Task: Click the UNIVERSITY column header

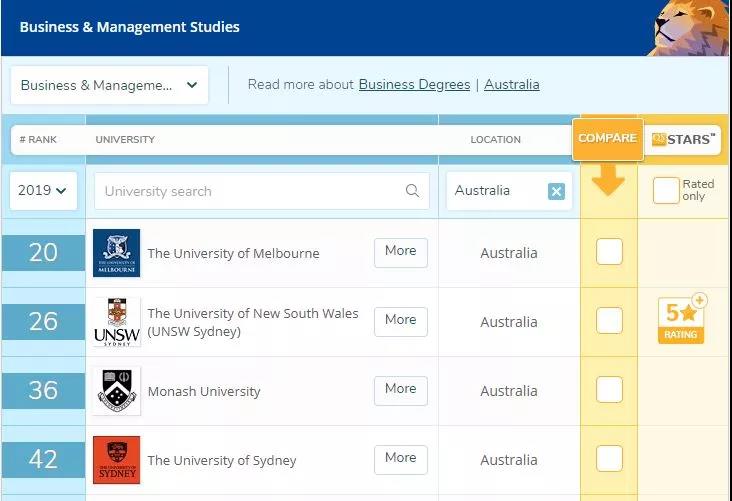Action: (x=125, y=140)
